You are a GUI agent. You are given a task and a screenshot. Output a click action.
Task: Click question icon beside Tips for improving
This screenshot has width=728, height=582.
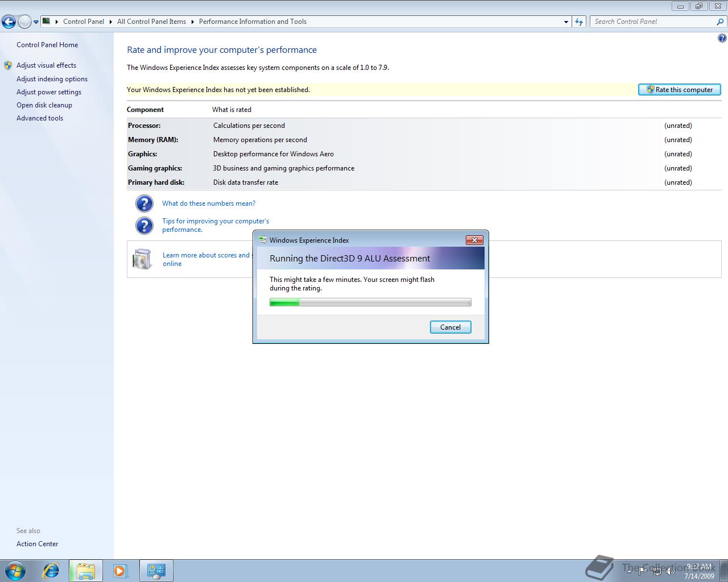click(144, 226)
